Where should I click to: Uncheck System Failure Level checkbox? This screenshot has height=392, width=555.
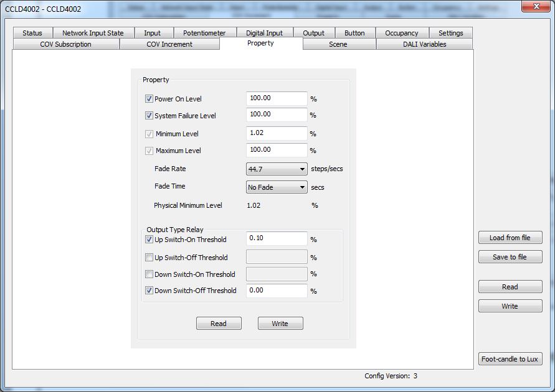click(x=149, y=116)
